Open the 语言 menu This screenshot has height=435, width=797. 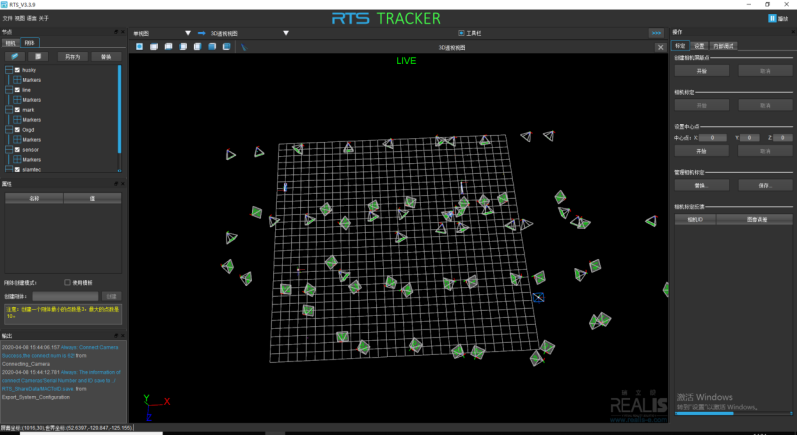32,18
